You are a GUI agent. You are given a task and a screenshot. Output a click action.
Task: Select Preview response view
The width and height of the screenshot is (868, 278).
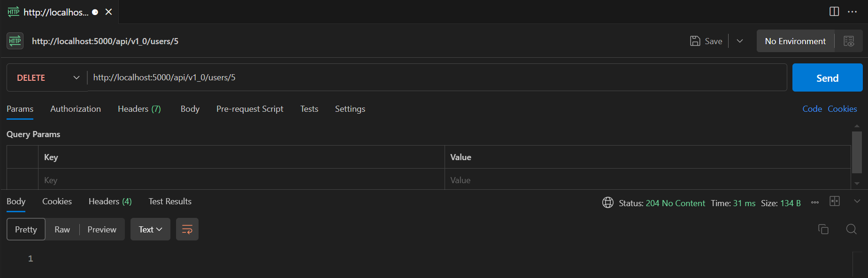coord(102,229)
